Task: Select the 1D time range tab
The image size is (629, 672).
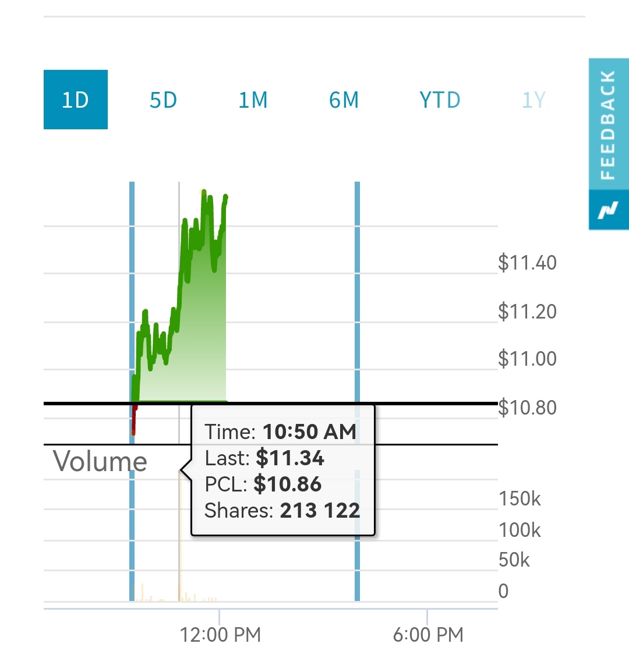Action: 75,100
